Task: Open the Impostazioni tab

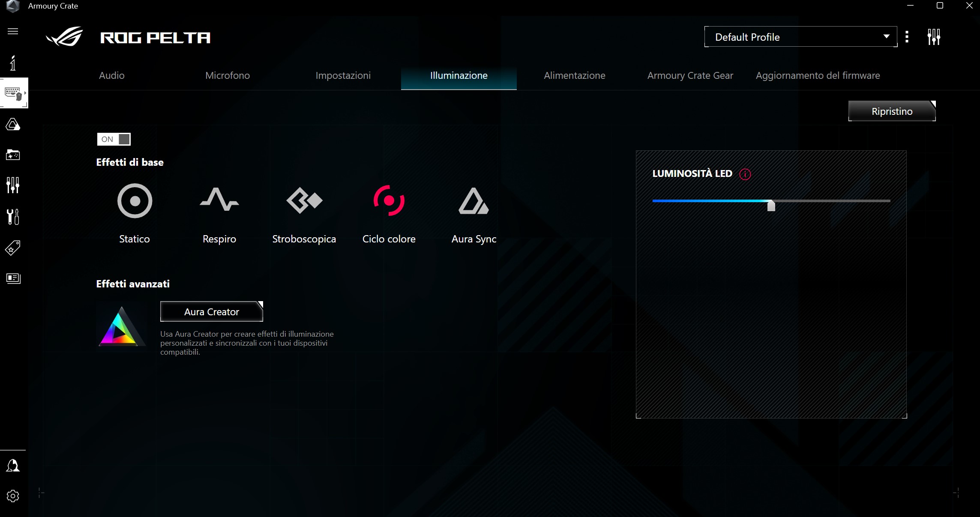Action: [343, 75]
